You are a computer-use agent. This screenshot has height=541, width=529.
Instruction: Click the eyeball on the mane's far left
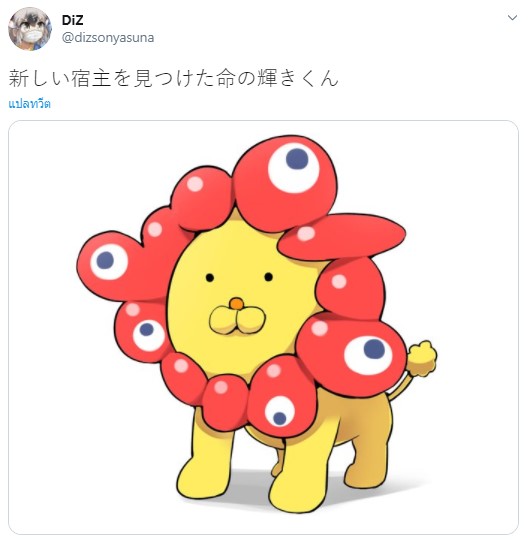[x=109, y=262]
